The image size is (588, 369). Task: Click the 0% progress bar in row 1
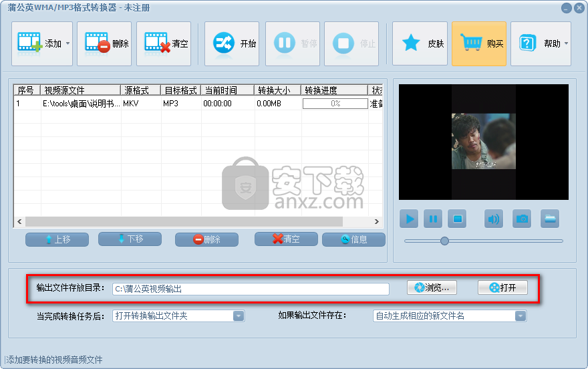[335, 104]
